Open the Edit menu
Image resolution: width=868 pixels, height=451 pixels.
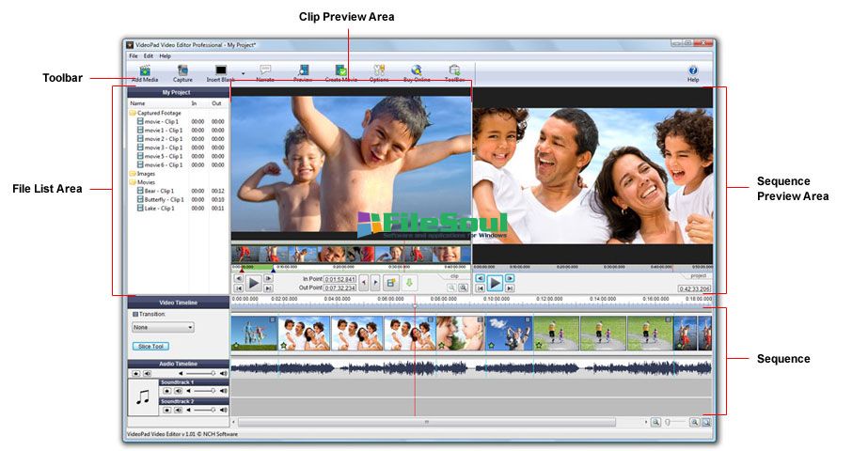coord(149,55)
